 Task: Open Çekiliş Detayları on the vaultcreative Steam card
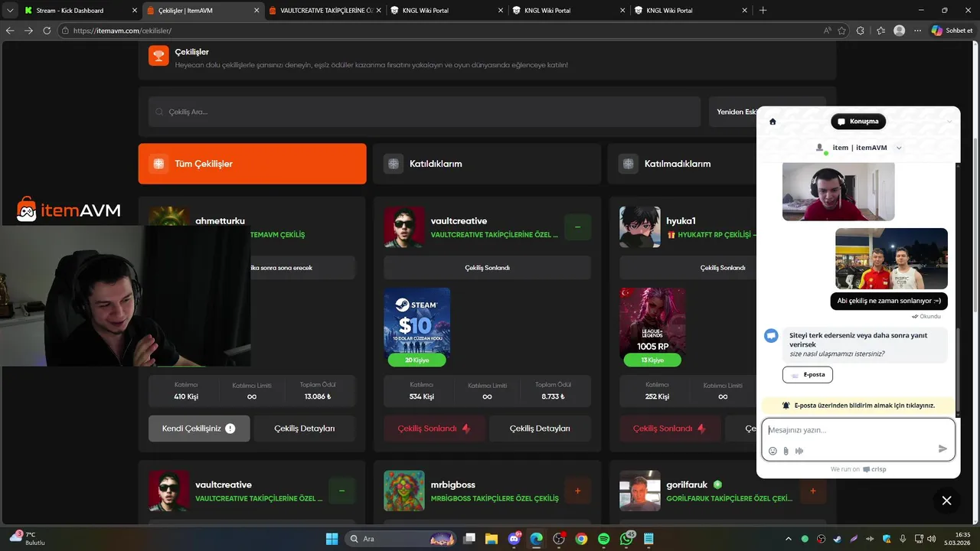coord(540,429)
